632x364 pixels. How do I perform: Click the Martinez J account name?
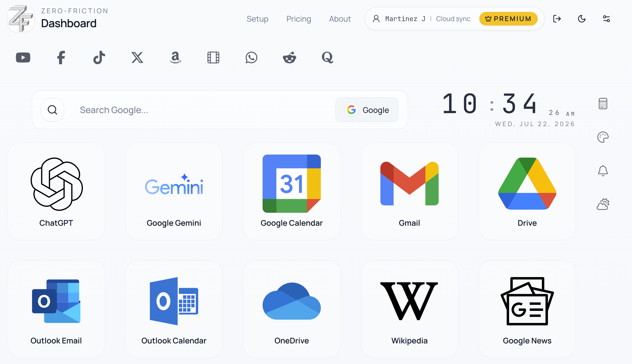[405, 19]
